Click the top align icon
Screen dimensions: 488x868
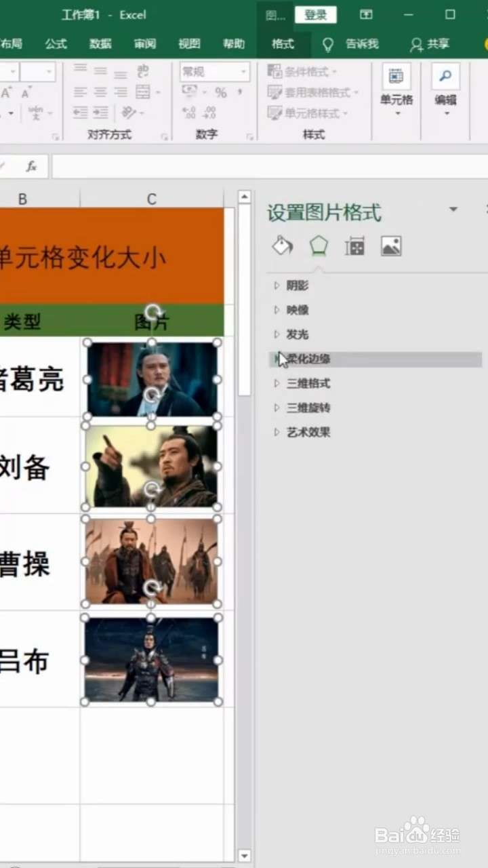point(80,70)
